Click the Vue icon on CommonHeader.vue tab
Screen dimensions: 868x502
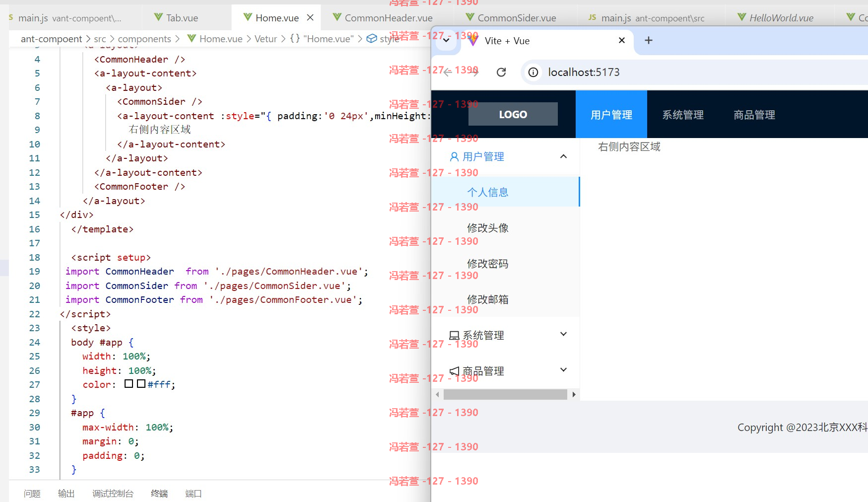tap(337, 17)
